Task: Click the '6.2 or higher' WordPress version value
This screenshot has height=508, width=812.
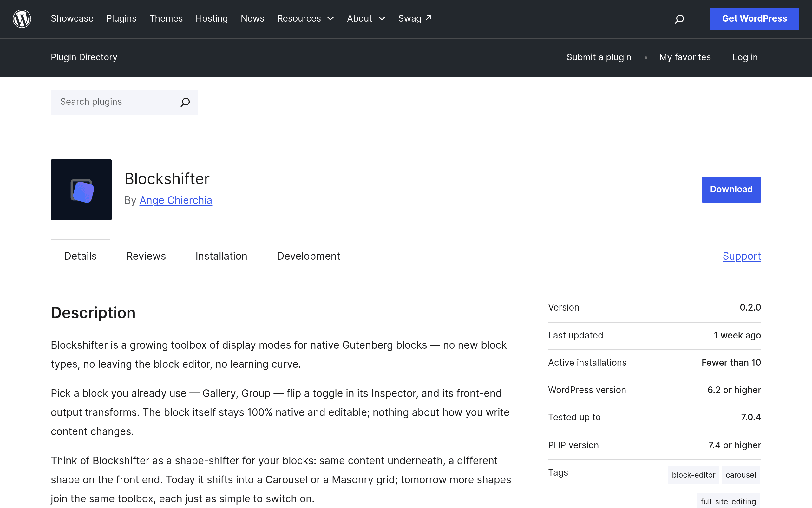Action: click(734, 390)
